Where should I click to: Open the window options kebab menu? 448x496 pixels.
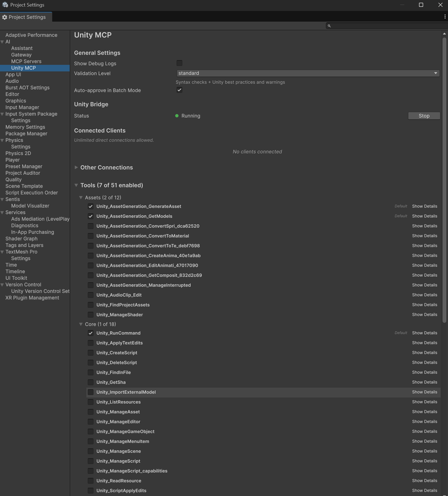pos(445,17)
